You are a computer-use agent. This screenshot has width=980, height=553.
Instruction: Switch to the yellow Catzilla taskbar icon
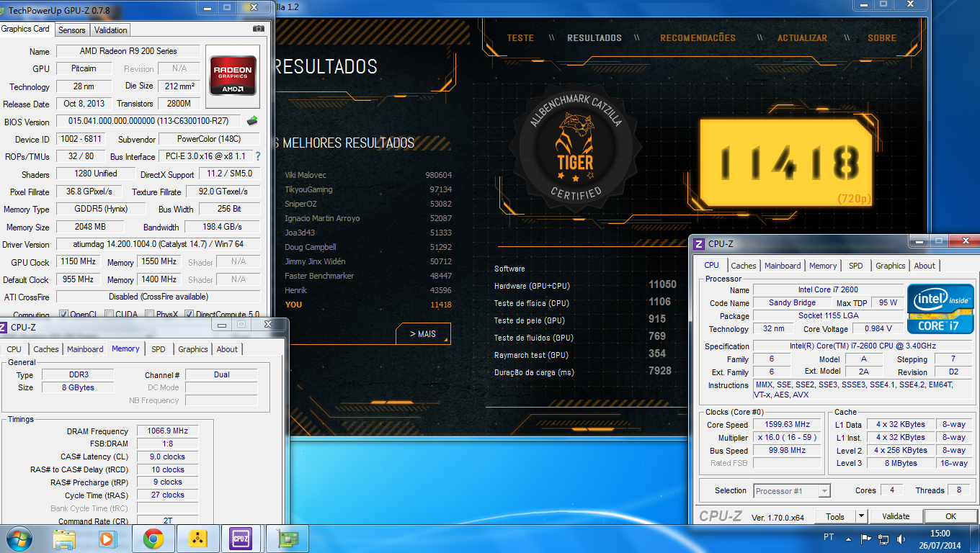coord(197,538)
